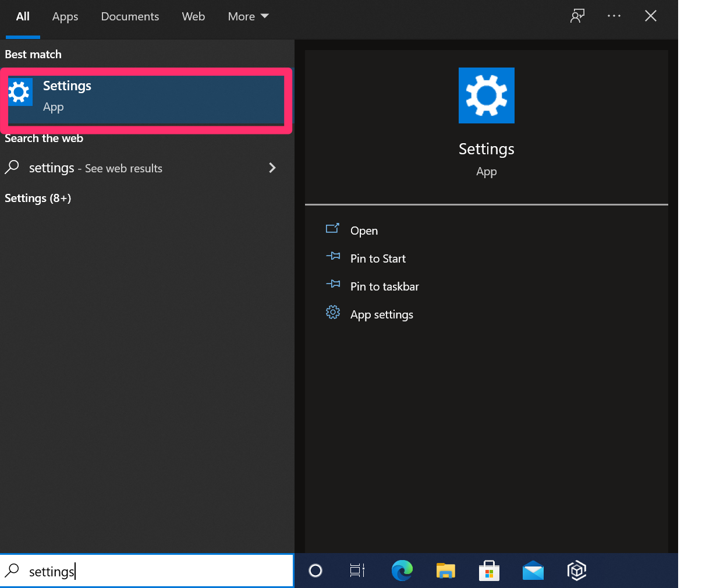Viewport: 702px width, 588px height.
Task: Click the search magnifier in the taskbar box
Action: coord(12,571)
